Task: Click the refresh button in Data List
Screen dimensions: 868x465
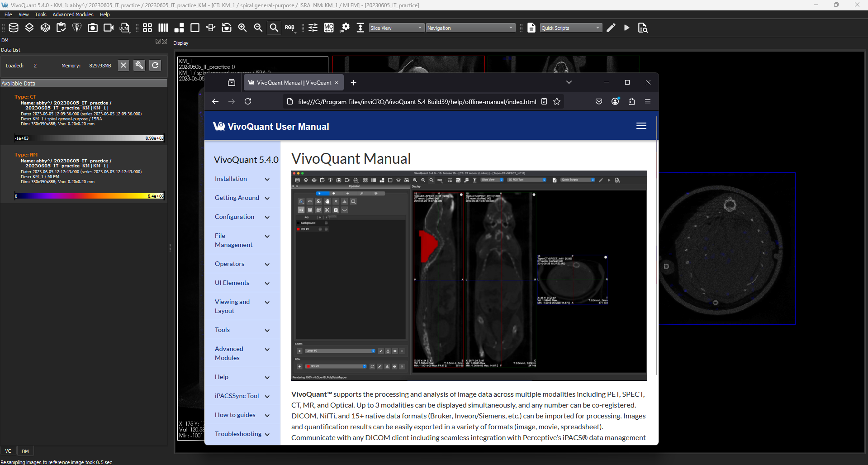Action: 155,65
